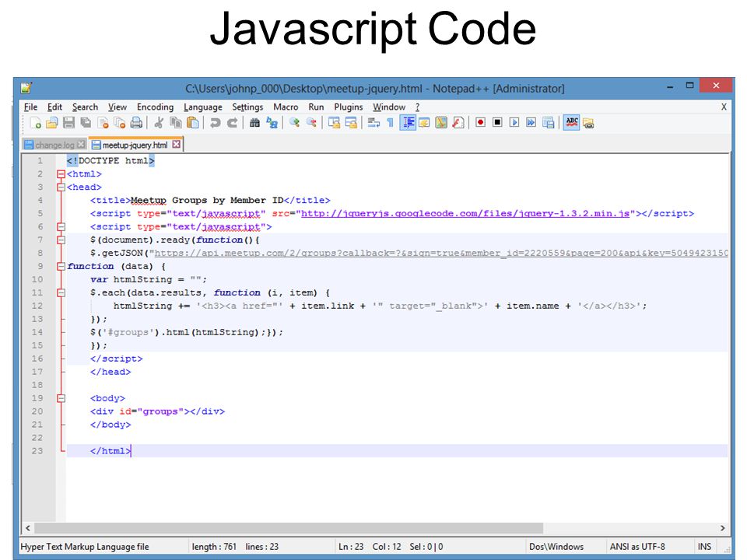Stop macro recording with the black square icon
The height and width of the screenshot is (560, 747).
tap(497, 123)
